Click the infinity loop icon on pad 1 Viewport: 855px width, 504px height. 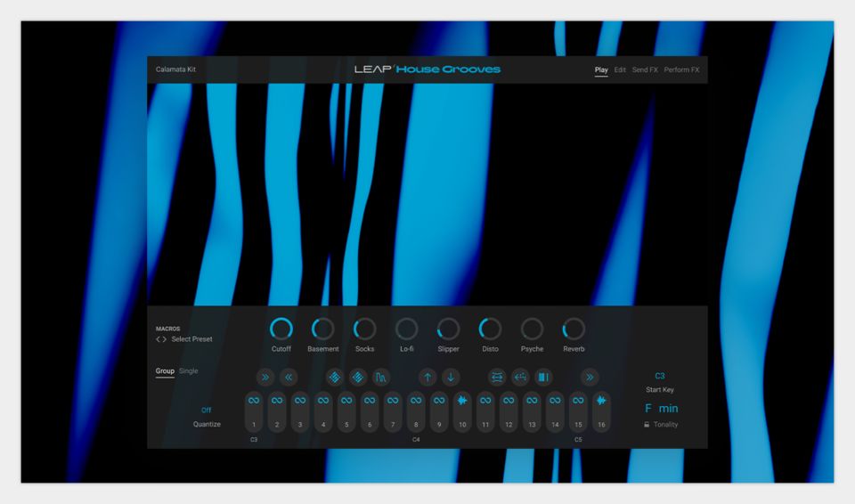click(x=254, y=402)
